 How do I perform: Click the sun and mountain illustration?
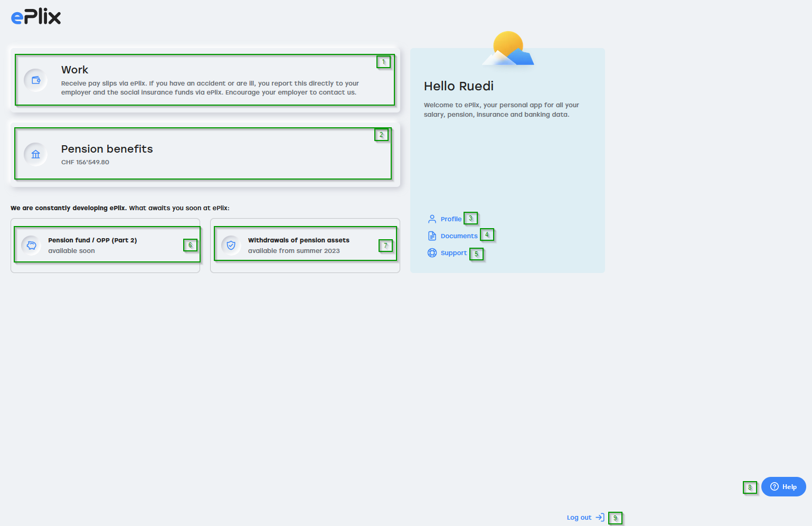508,48
